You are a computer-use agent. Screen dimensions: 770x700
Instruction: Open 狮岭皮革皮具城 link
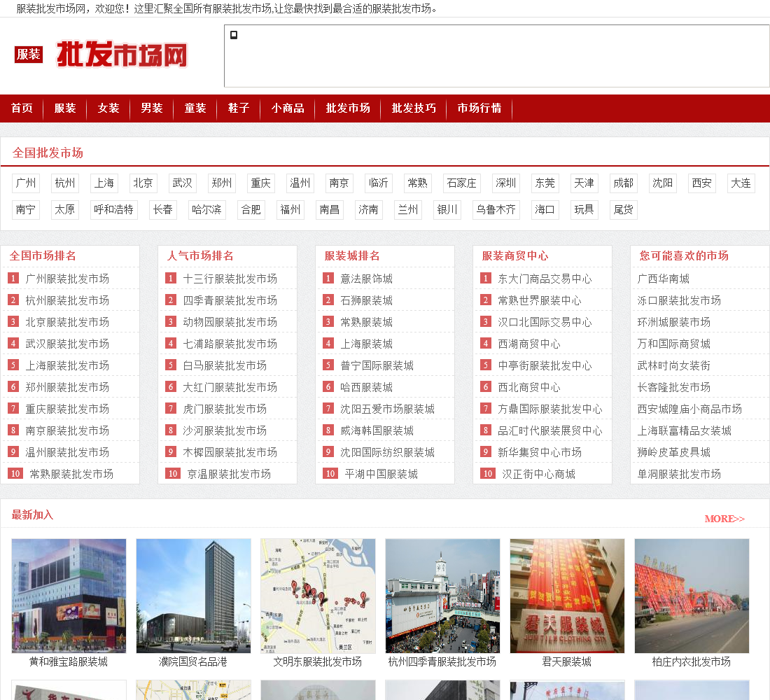tap(673, 452)
